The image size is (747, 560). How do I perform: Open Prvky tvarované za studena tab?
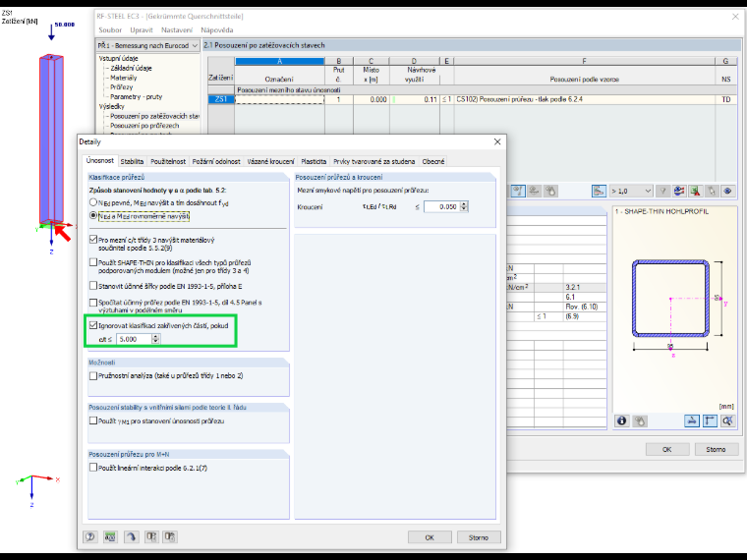[x=373, y=161]
